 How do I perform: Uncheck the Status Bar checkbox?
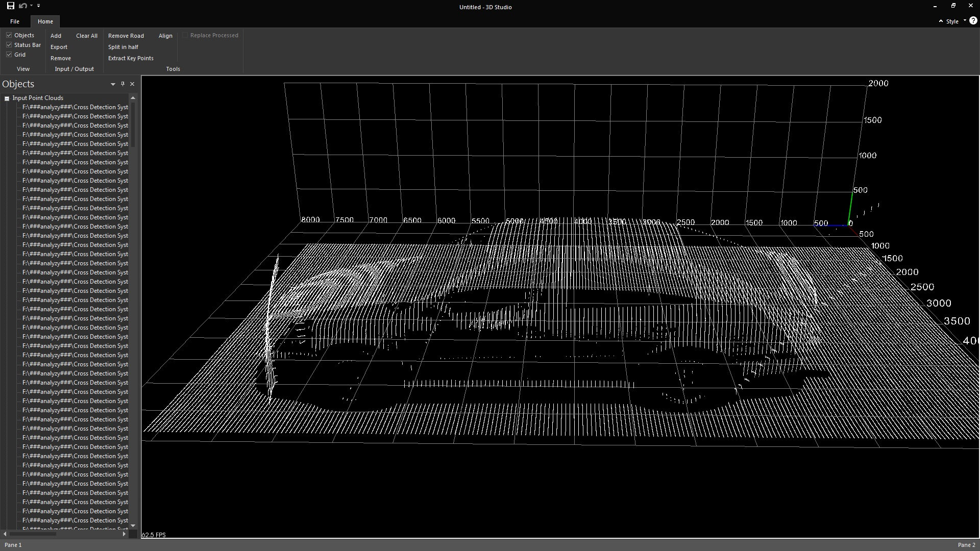tap(9, 45)
